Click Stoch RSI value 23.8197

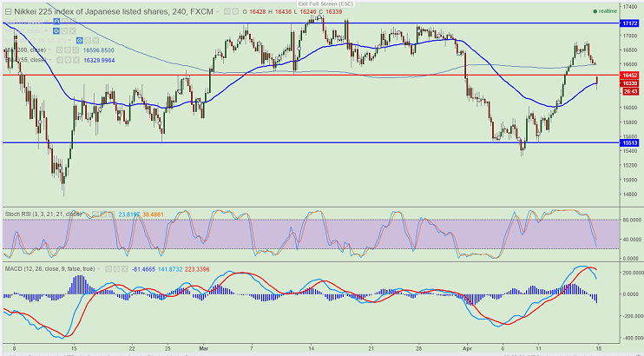pyautogui.click(x=129, y=214)
